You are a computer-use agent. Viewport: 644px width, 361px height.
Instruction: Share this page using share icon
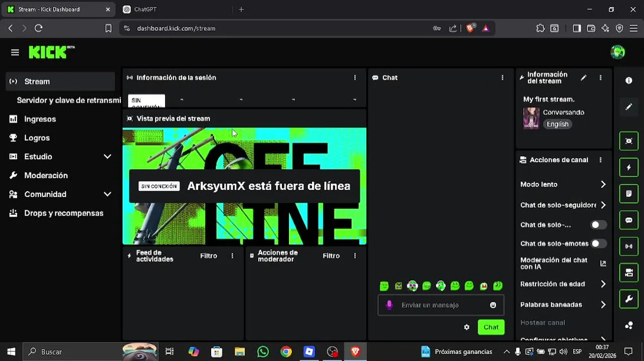pyautogui.click(x=453, y=28)
